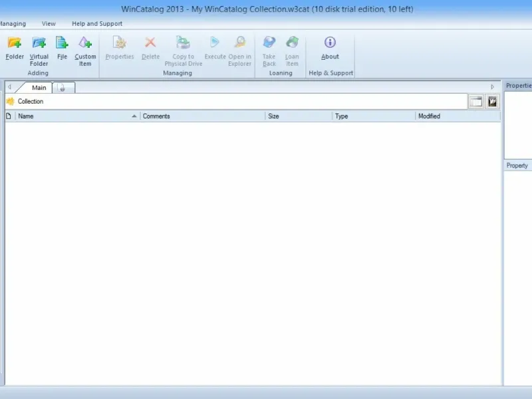Viewport: 532px width, 399px height.
Task: Add a Custom Item
Action: (x=85, y=51)
